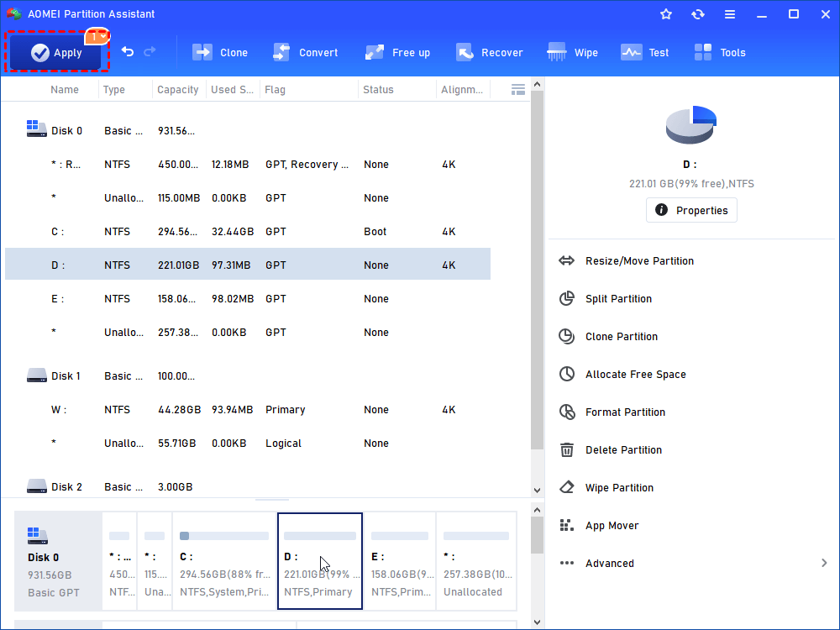This screenshot has width=840, height=630.
Task: Select the 115.00MB unallocated row
Action: [x=248, y=197]
